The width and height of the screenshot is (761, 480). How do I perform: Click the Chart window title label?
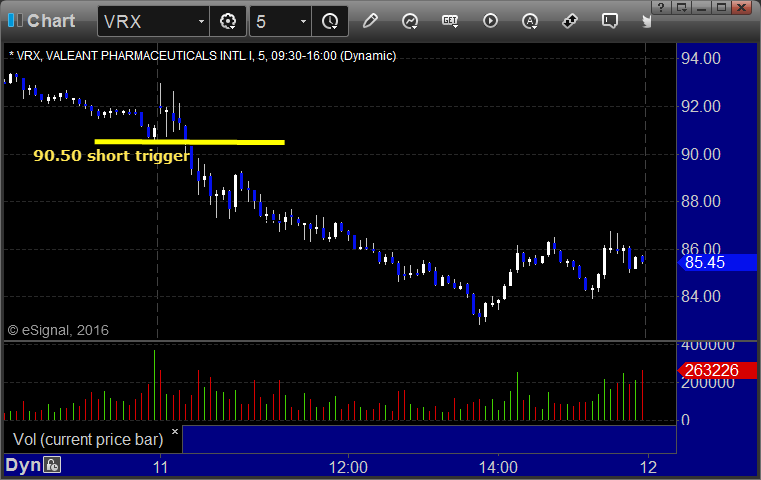(51, 21)
